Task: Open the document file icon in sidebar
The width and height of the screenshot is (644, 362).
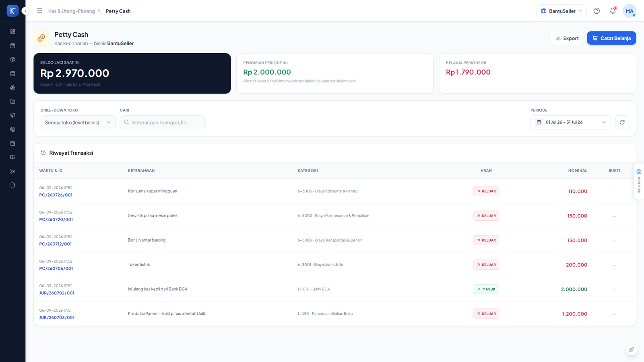Action: pyautogui.click(x=12, y=185)
